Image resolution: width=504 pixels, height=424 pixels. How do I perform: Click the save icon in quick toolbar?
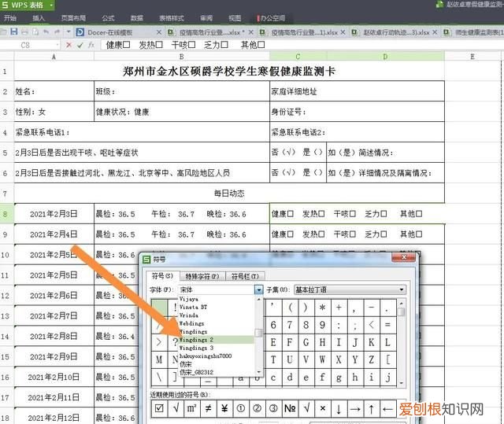click(14, 31)
